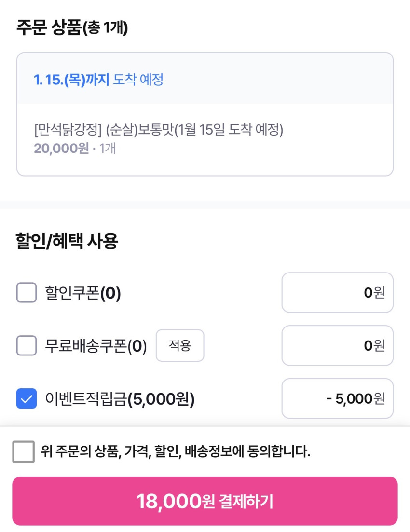Check the 무료배송쿠폰 checkbox

(x=27, y=345)
